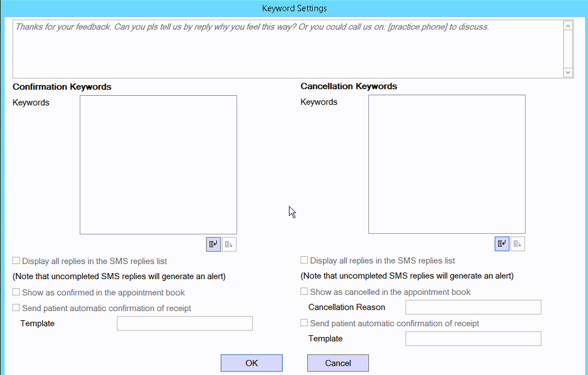
Task: Click the "Template" label under Confirmation Keywords
Action: click(37, 323)
